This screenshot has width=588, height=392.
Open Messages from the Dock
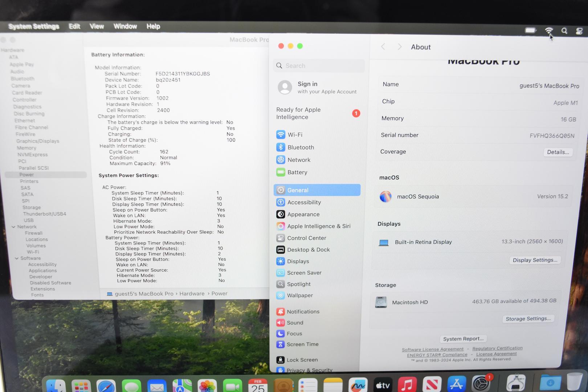point(131,386)
